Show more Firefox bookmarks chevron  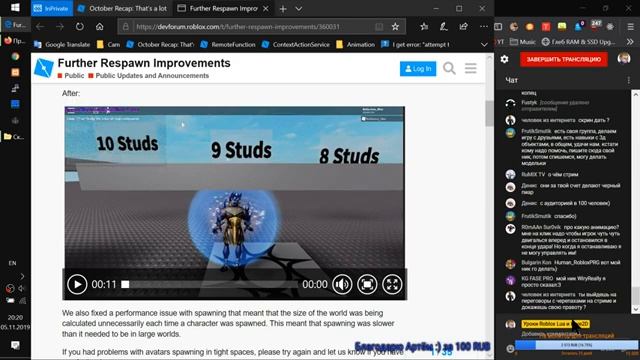[x=630, y=42]
